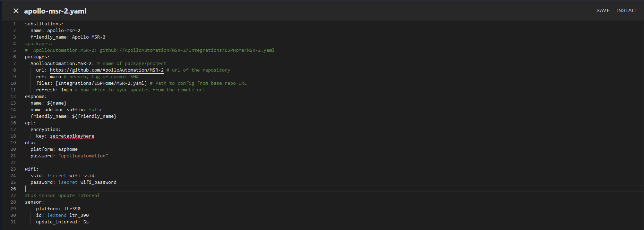Click line number 1 in the gutter
The image size is (644, 230).
click(x=15, y=24)
